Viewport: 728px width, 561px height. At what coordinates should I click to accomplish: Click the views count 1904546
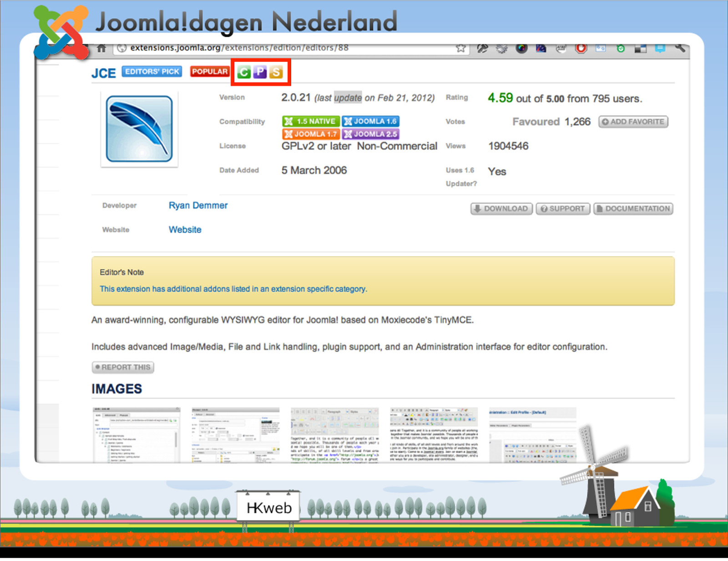(508, 146)
